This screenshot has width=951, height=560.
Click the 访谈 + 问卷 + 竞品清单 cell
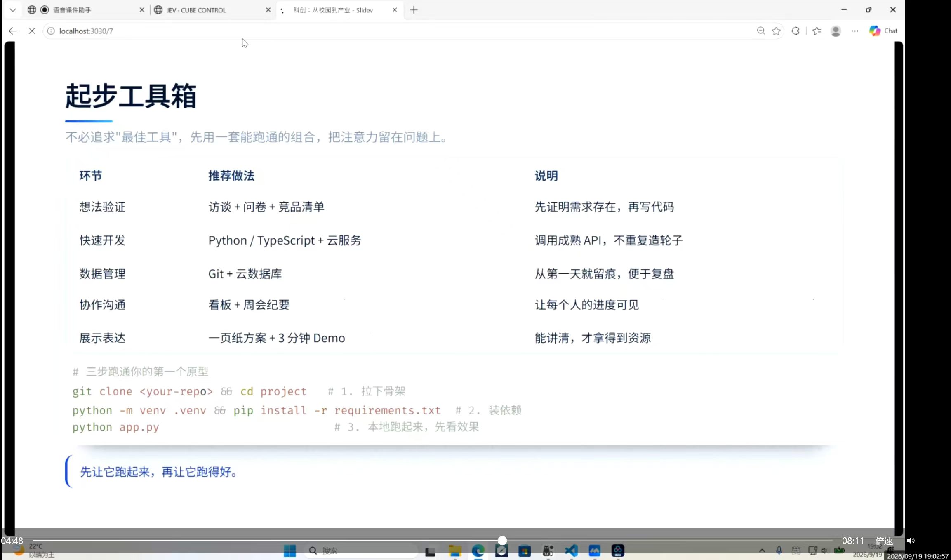(x=266, y=207)
